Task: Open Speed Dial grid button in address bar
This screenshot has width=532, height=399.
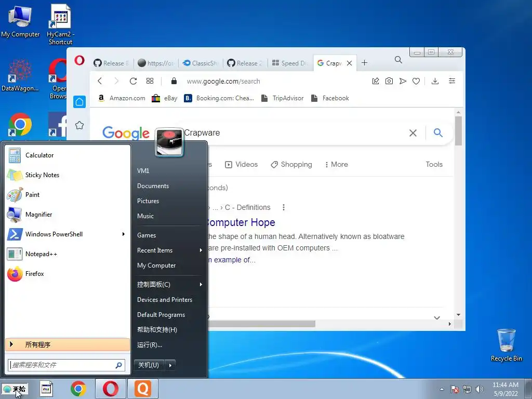Action: coord(150,81)
